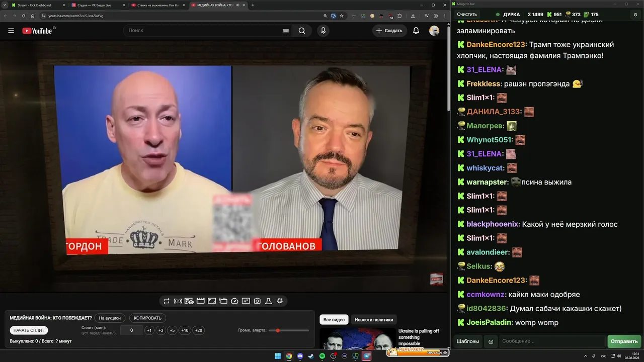Click the username id8042836 in chat
This screenshot has width=644, height=362.
click(487, 308)
